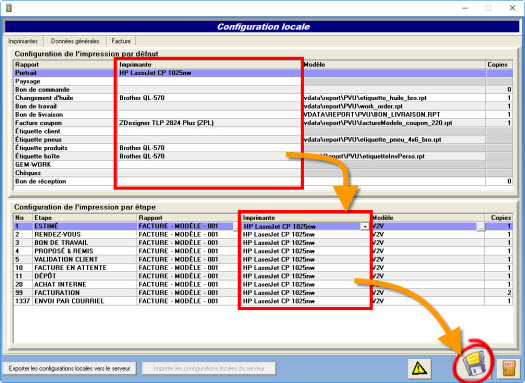The image size is (525, 383).
Task: Select the Facture coupon row
Action: [263, 123]
